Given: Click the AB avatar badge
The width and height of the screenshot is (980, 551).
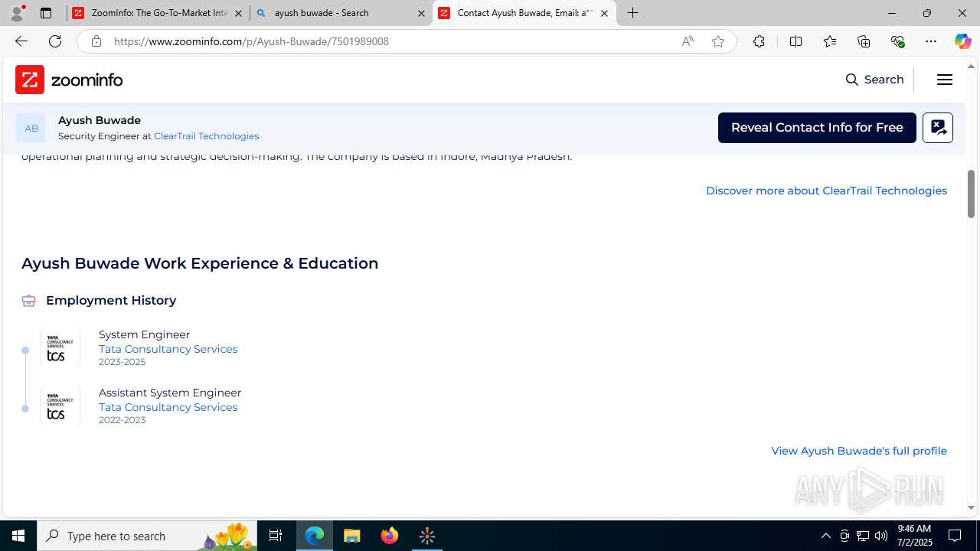Looking at the screenshot, I should [x=31, y=128].
